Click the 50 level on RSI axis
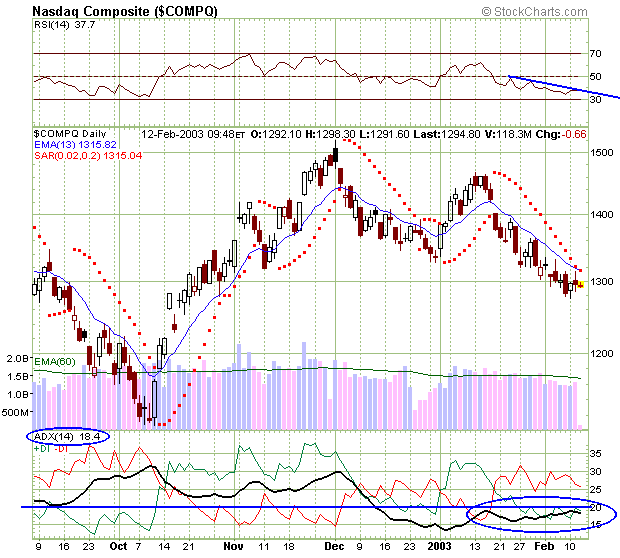Screen dimensions: 620x558 [x=595, y=76]
